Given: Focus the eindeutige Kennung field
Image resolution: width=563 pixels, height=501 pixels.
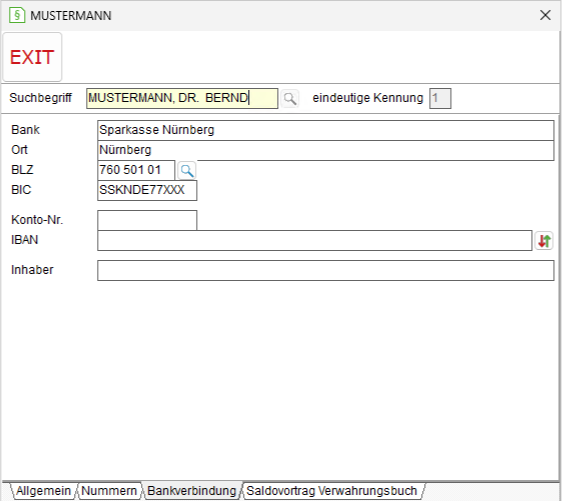Looking at the screenshot, I should click(440, 98).
